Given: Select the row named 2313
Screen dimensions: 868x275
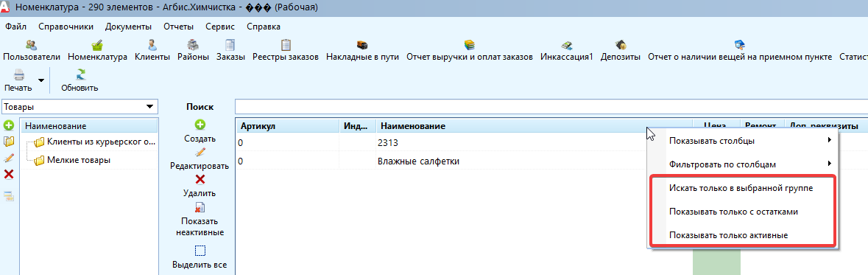Looking at the screenshot, I should (x=441, y=142).
